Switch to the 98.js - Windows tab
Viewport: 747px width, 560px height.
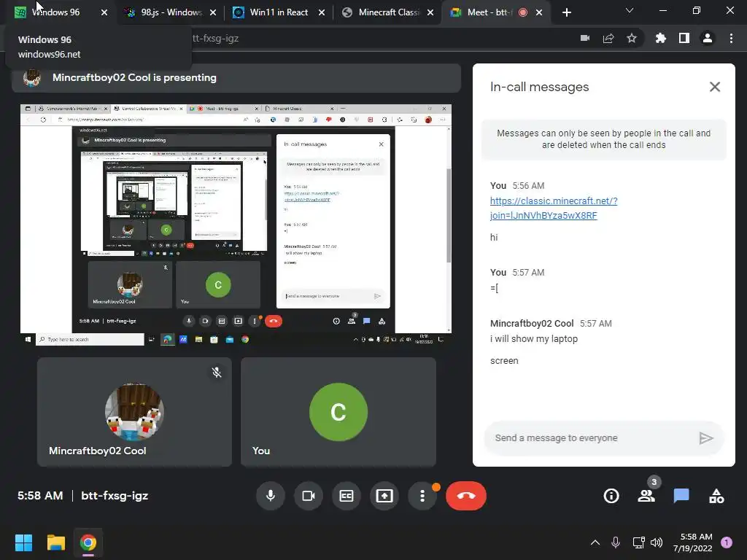168,12
